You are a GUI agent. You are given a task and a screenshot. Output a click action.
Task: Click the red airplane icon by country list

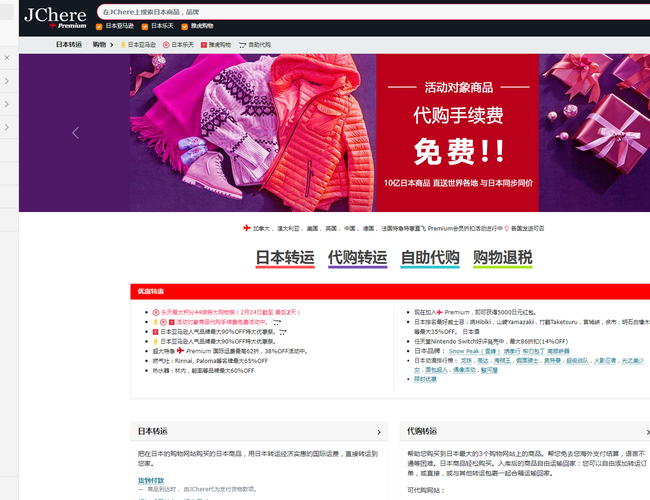[247, 228]
